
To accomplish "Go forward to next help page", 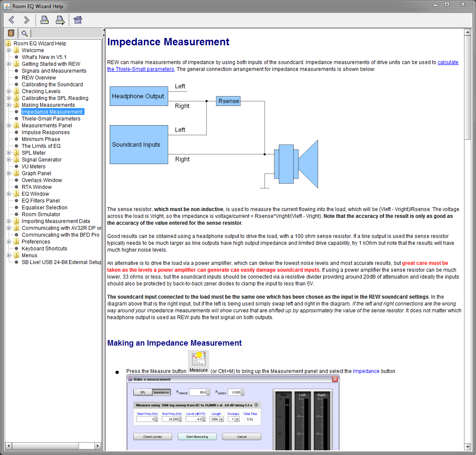I will (26, 20).
